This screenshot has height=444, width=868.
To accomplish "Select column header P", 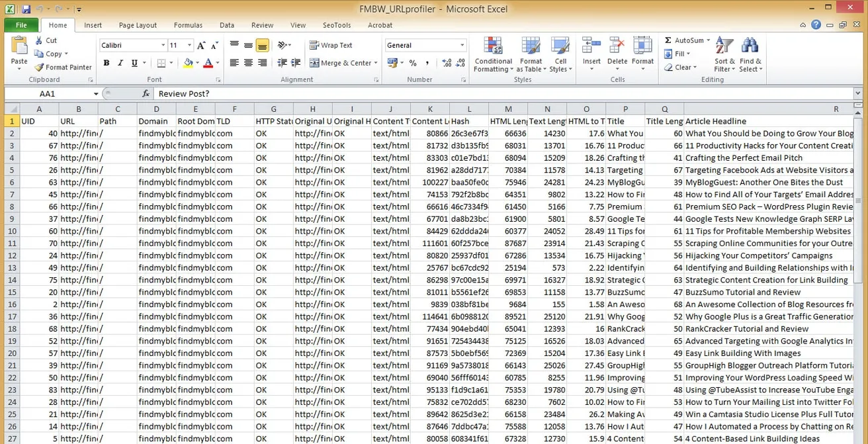I will [x=625, y=109].
